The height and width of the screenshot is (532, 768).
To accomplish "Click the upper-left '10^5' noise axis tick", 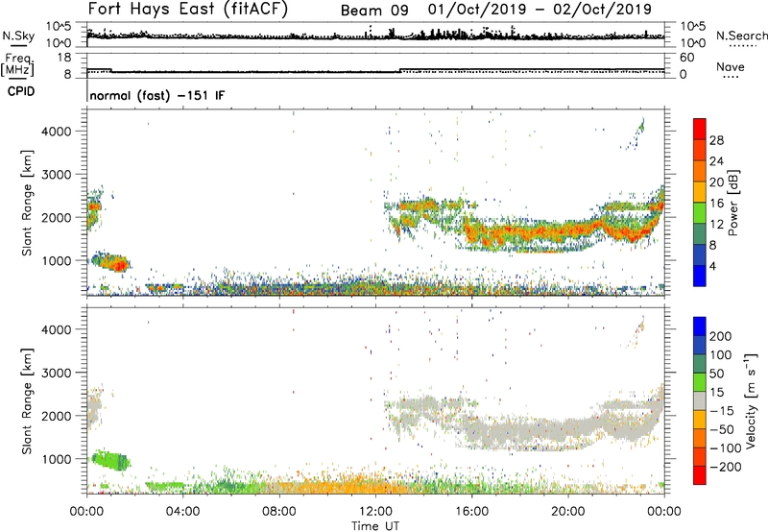I will pos(59,27).
